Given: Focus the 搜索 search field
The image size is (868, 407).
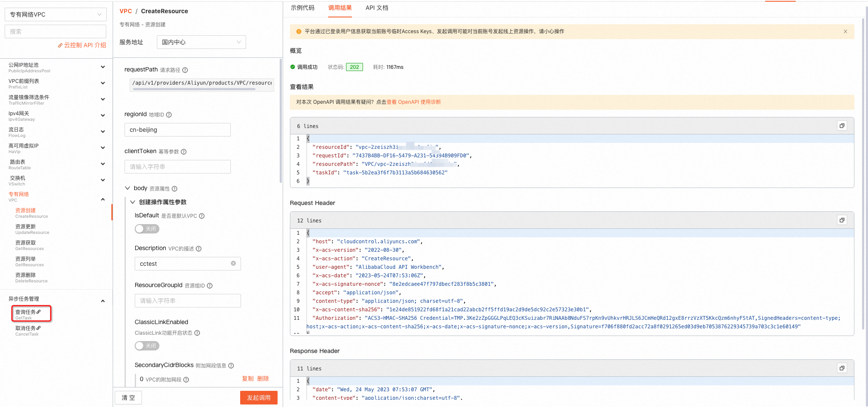Looking at the screenshot, I should click(x=55, y=31).
